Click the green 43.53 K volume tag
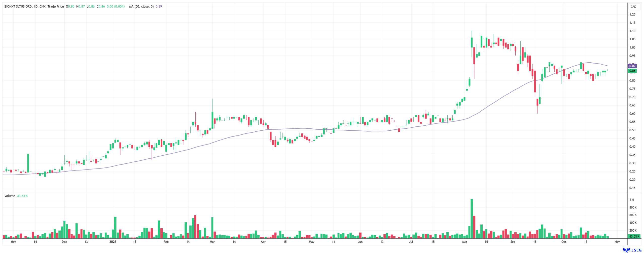 pos(634,237)
